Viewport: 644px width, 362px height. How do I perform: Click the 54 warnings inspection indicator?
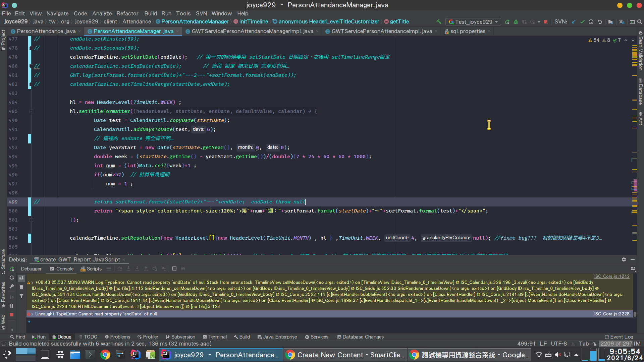(x=594, y=40)
